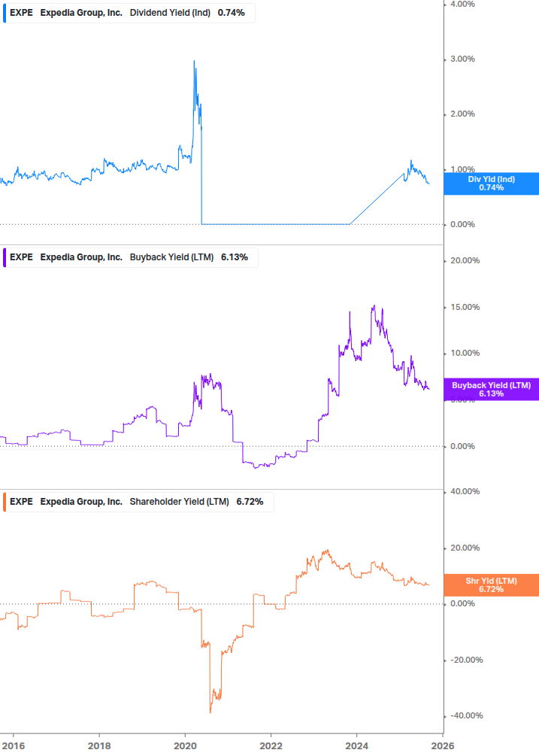Click the 0.74% value in dividend yield legend
Image resolution: width=539 pixels, height=756 pixels.
tap(232, 13)
